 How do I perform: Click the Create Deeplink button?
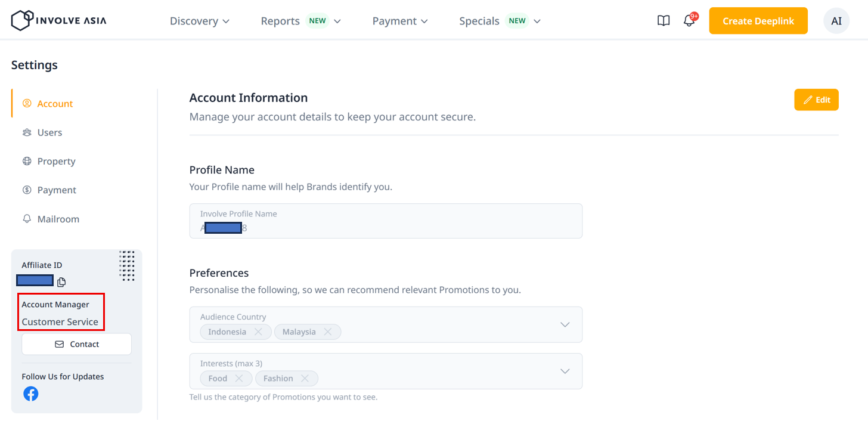[x=758, y=21]
